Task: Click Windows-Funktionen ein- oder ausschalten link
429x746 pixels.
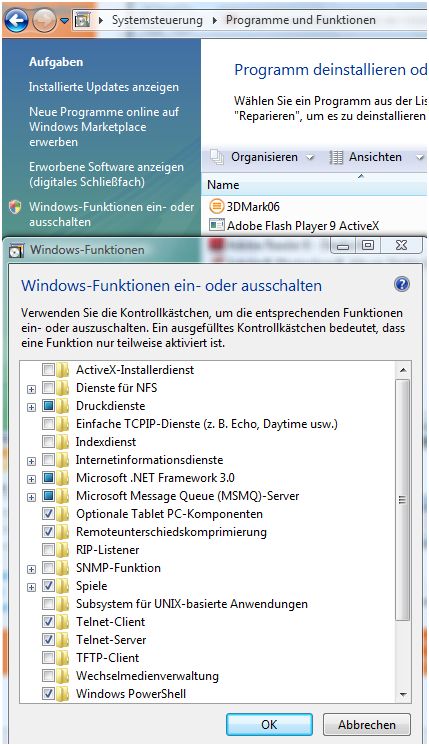Action: tap(111, 215)
